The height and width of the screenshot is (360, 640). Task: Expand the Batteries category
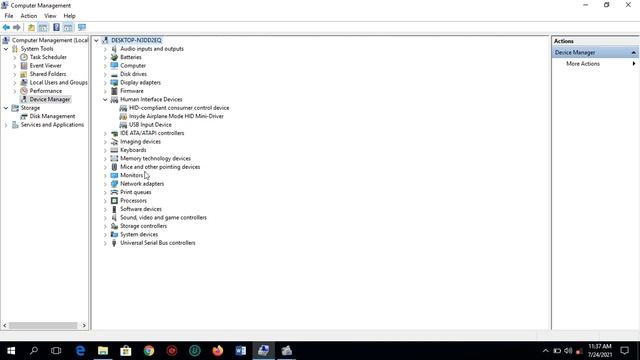coord(105,57)
